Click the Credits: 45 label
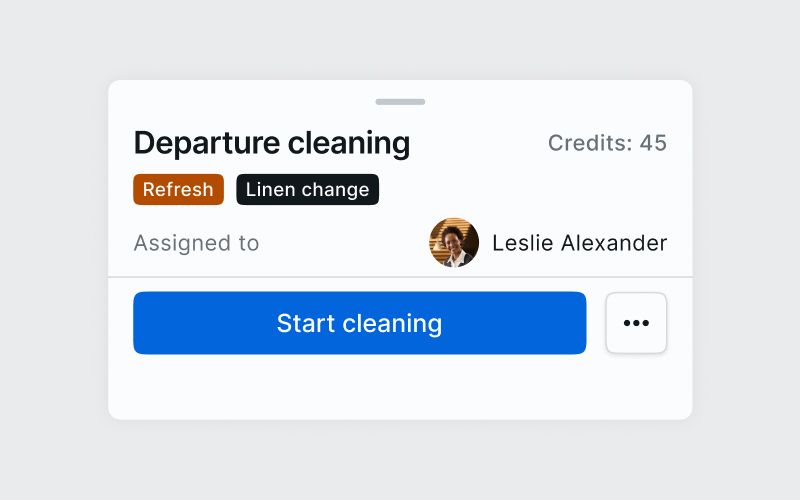Viewport: 800px width, 500px height. (607, 143)
